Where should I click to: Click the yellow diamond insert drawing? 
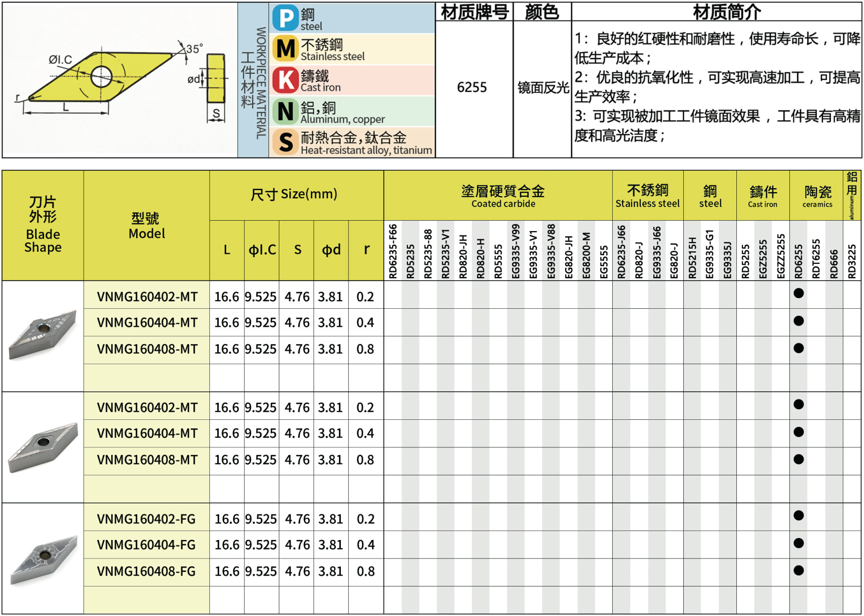click(x=100, y=77)
